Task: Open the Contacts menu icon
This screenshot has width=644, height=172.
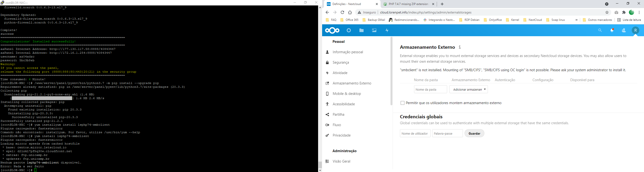Action: click(x=624, y=31)
